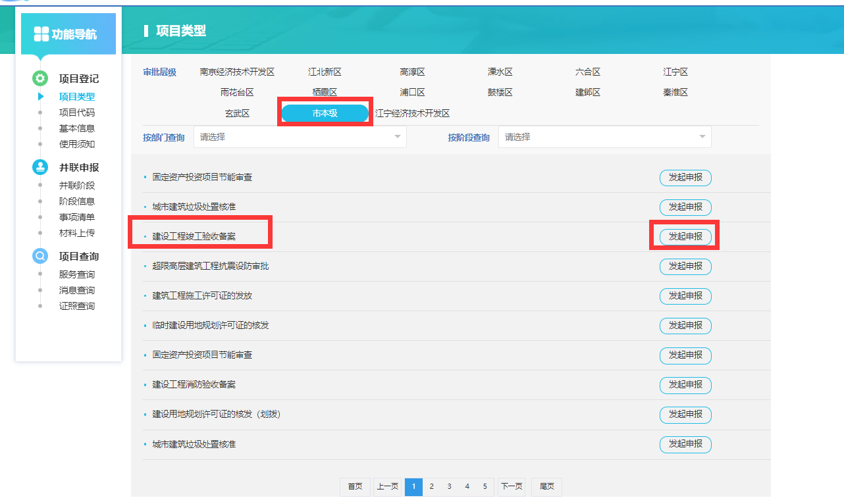Viewport: 844px width, 504px height.
Task: Click the magnifier 项目查询 icon
Action: [x=40, y=256]
